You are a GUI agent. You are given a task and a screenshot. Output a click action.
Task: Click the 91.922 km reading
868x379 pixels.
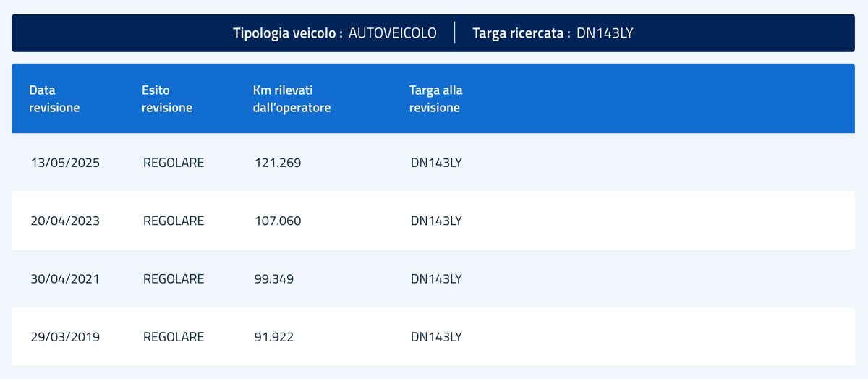coord(274,336)
